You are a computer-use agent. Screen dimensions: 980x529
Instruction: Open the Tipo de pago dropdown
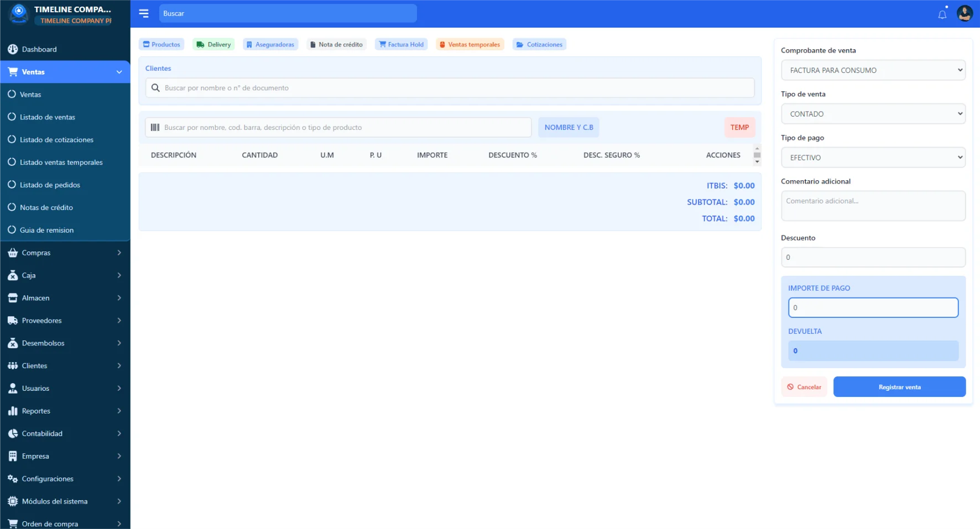873,158
